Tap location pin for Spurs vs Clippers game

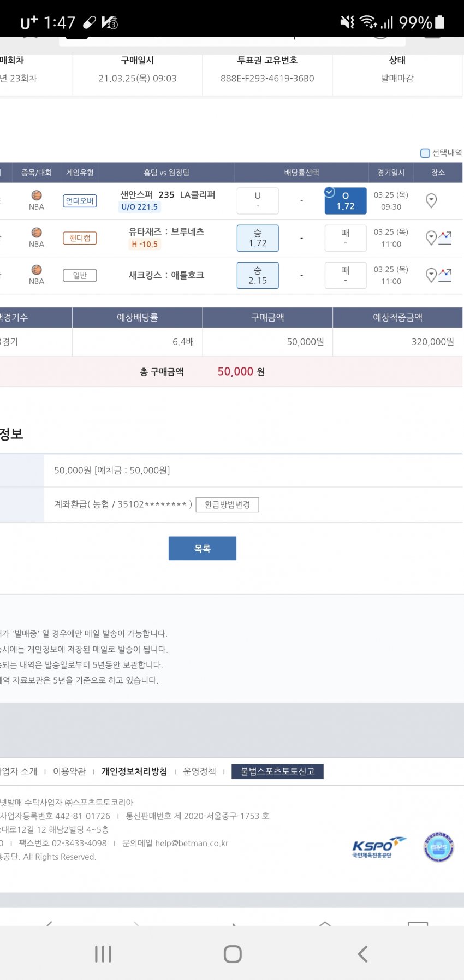pyautogui.click(x=431, y=201)
